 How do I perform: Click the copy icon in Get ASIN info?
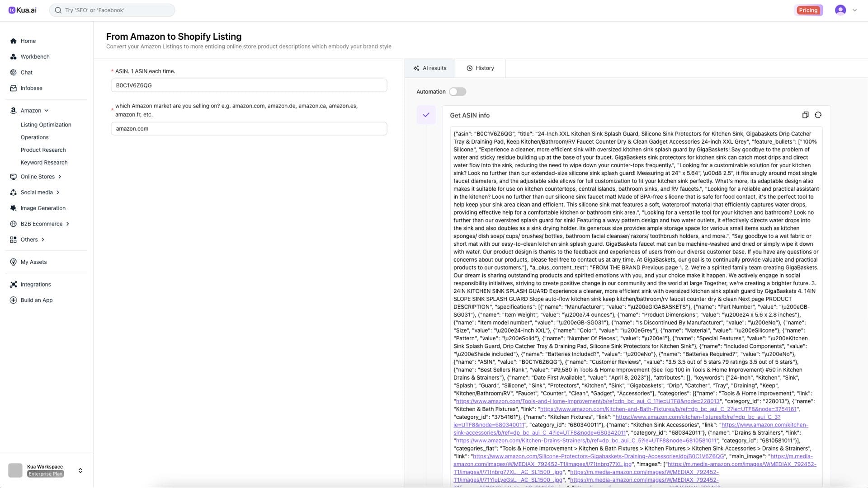(805, 115)
